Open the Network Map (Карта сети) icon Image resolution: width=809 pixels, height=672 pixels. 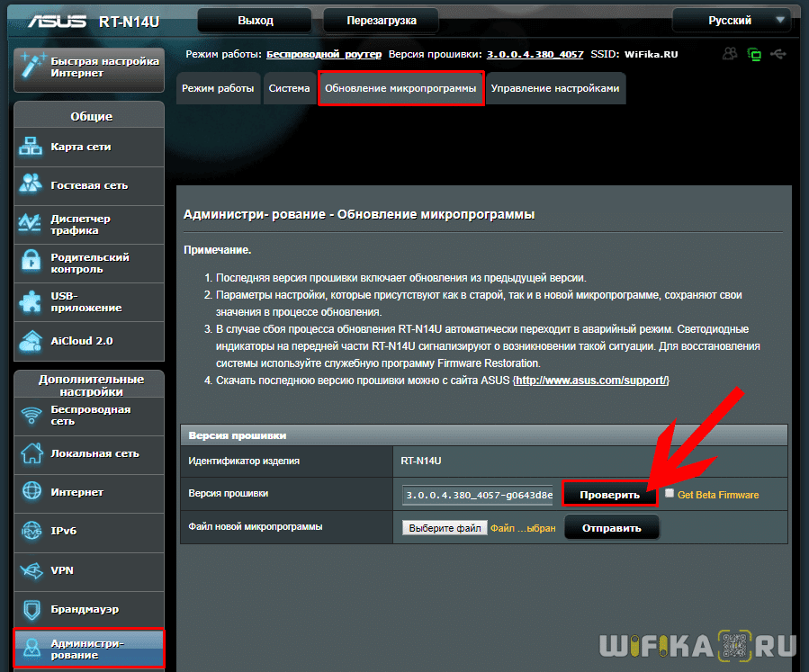(x=31, y=148)
